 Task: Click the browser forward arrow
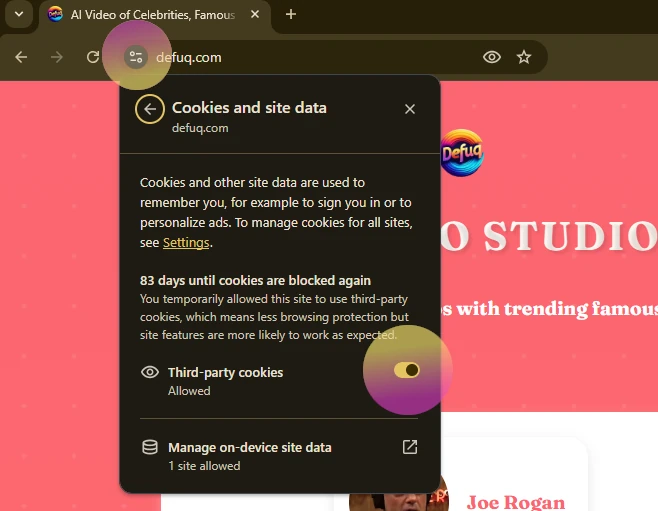[x=57, y=57]
